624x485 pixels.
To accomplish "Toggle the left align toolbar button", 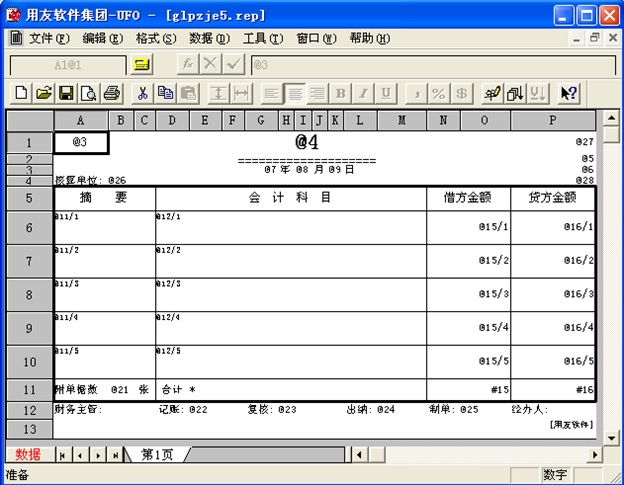I will point(272,93).
